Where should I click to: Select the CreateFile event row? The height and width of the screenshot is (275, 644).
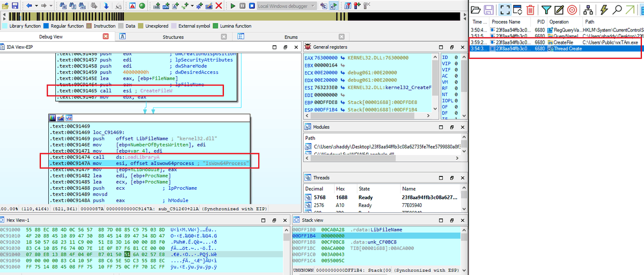556,41
